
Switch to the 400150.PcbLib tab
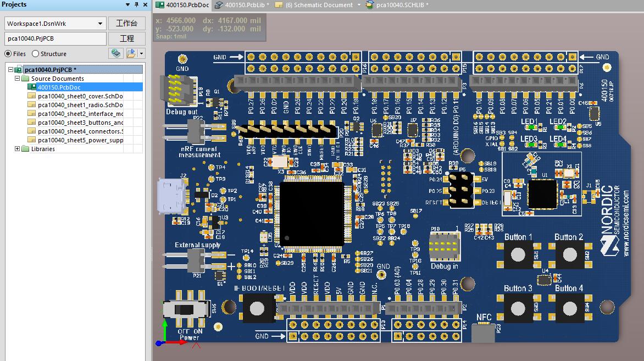pos(242,5)
